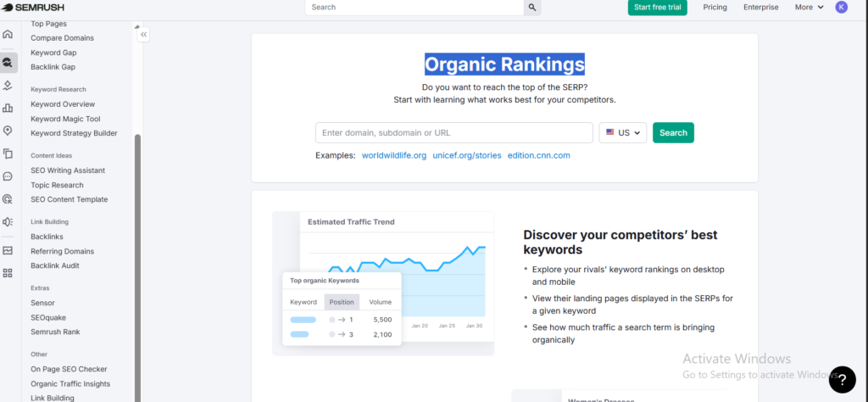Open the speech bubble Social icon
This screenshot has height=402, width=868.
tap(8, 176)
